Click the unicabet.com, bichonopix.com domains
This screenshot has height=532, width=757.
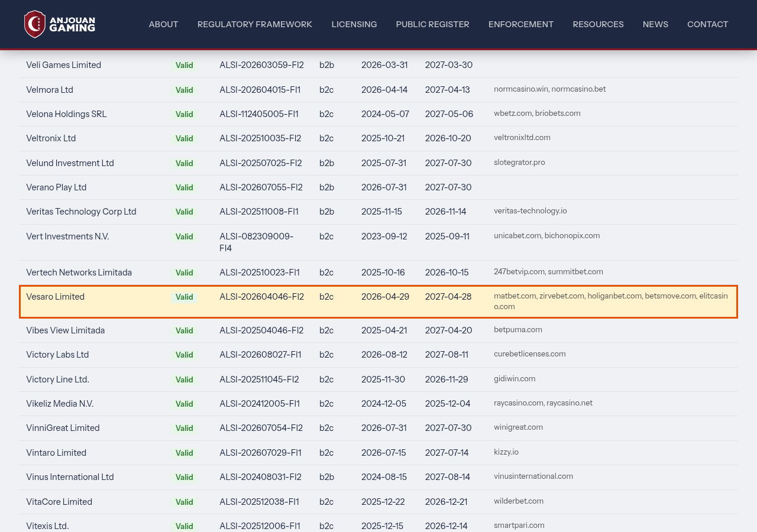click(x=547, y=236)
